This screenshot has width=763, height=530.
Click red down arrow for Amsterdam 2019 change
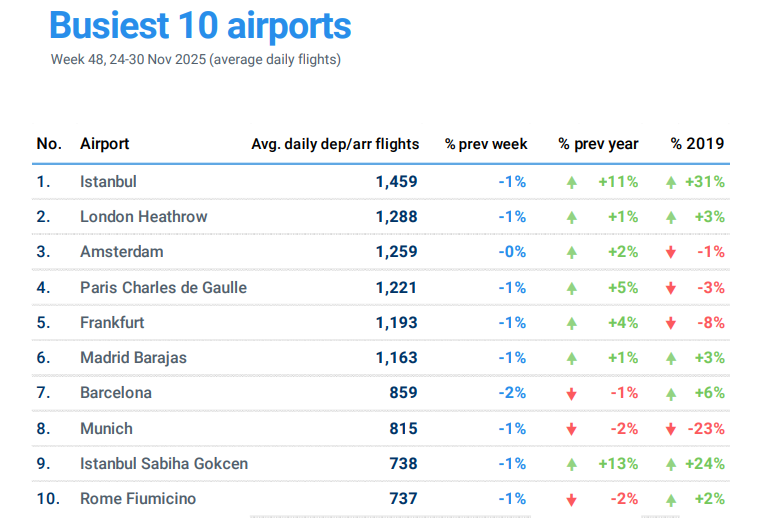[671, 253]
